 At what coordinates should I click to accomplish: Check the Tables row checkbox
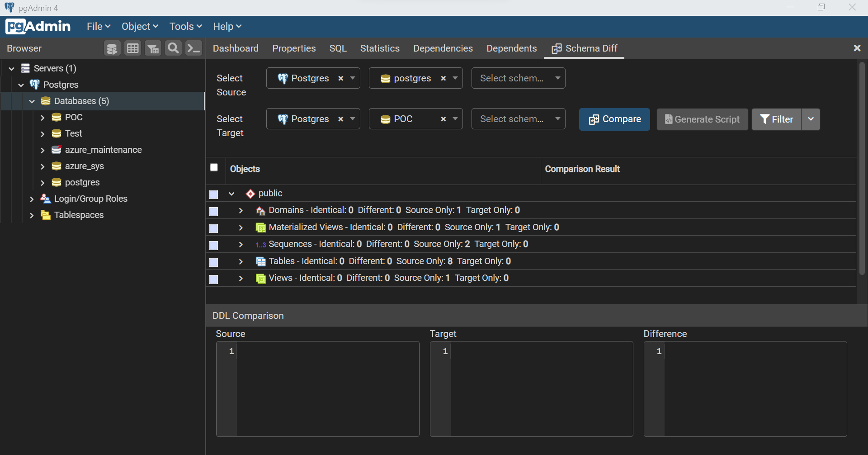214,262
